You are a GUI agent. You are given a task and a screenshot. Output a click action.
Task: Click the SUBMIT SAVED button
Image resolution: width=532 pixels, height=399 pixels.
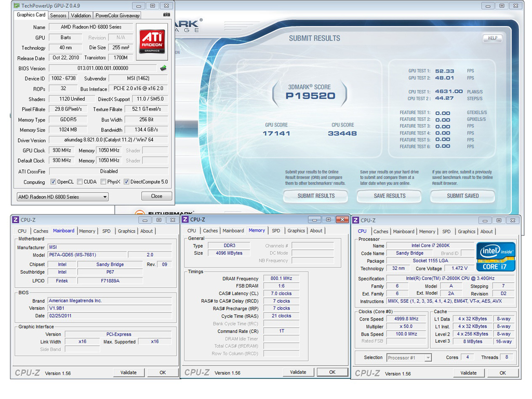tap(463, 196)
